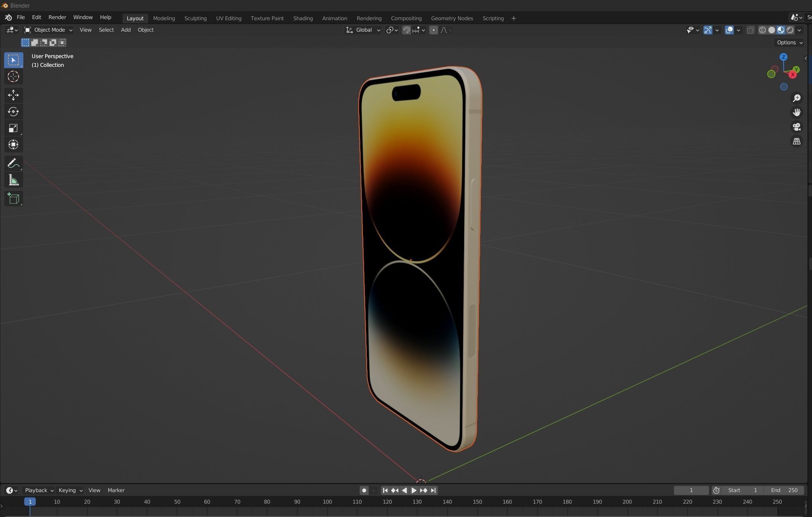
Task: Click the playhead at frame 1
Action: [30, 502]
